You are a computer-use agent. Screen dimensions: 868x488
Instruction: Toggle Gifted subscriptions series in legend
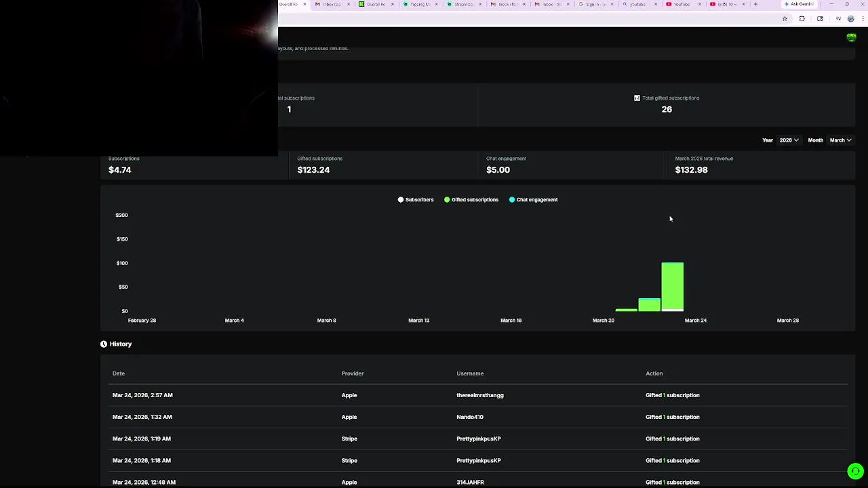(x=471, y=200)
